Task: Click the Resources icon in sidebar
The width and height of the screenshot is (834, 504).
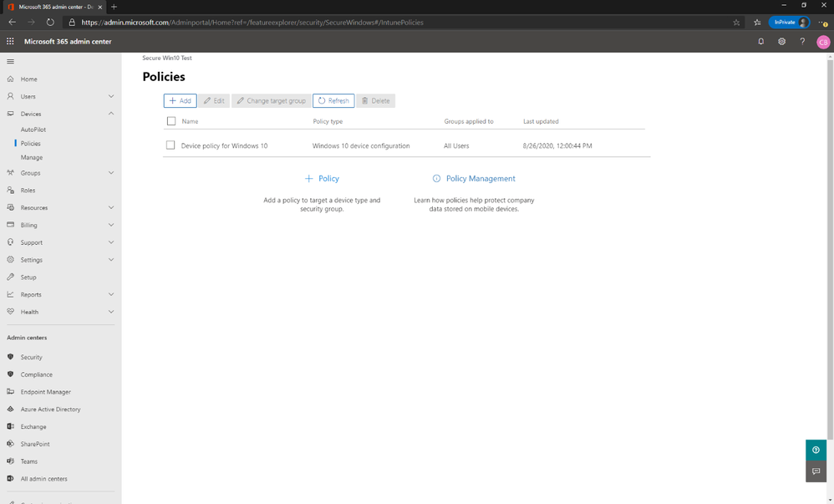Action: click(x=10, y=207)
